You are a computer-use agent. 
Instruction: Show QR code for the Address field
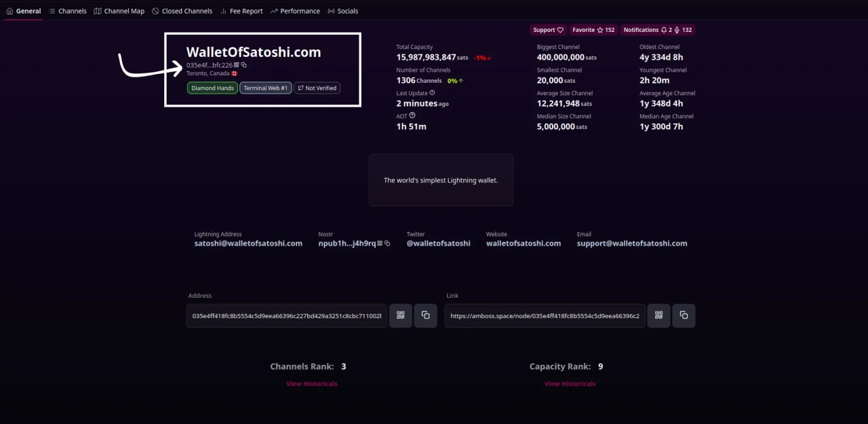(x=401, y=315)
